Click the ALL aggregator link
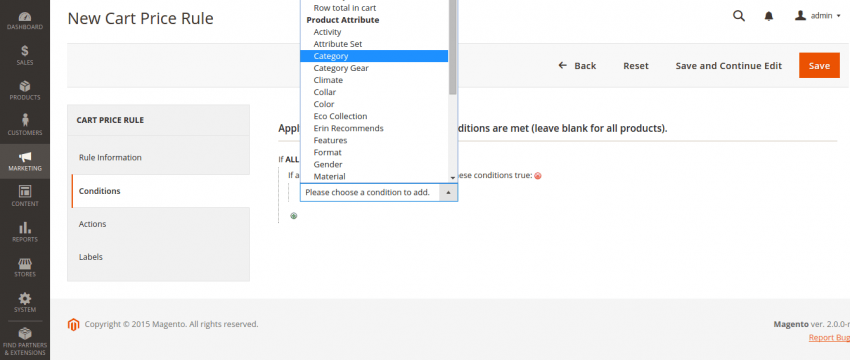Screen dimensions: 850x360 [x=292, y=159]
